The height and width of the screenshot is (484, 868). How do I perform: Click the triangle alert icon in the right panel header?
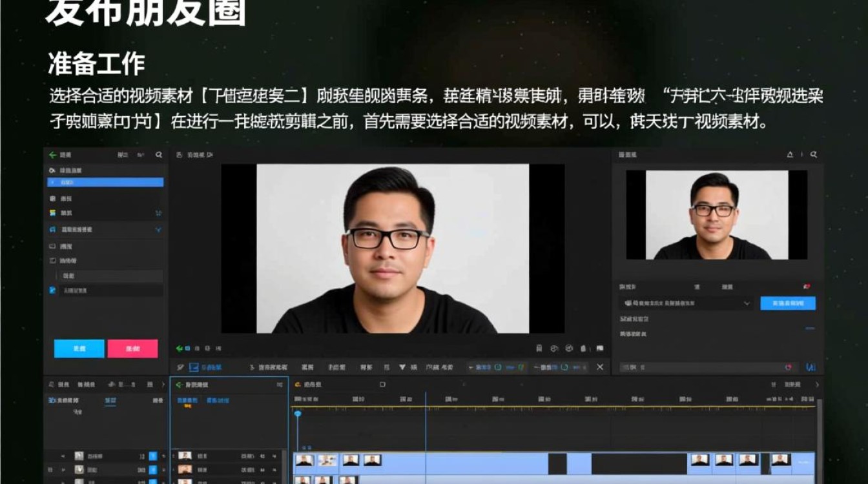[790, 155]
